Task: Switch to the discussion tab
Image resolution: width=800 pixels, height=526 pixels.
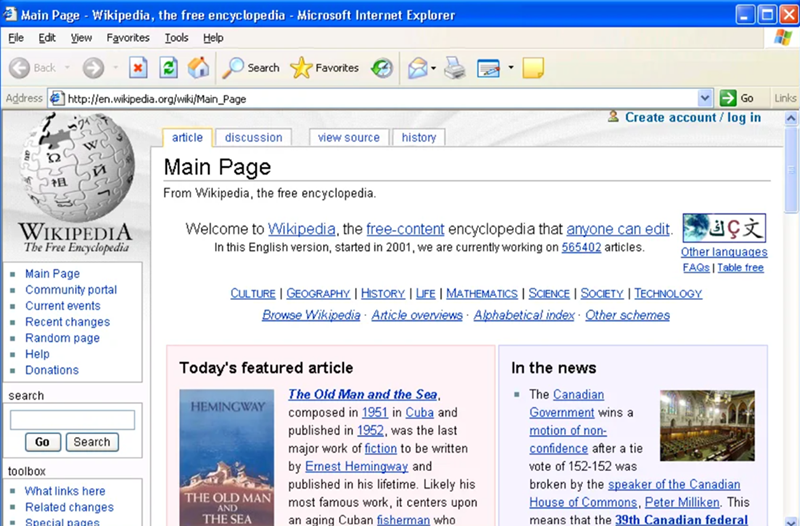Action: [x=254, y=137]
